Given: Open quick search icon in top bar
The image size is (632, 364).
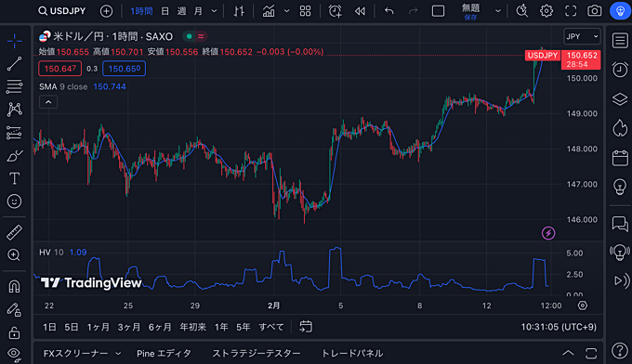Looking at the screenshot, I should [x=522, y=11].
